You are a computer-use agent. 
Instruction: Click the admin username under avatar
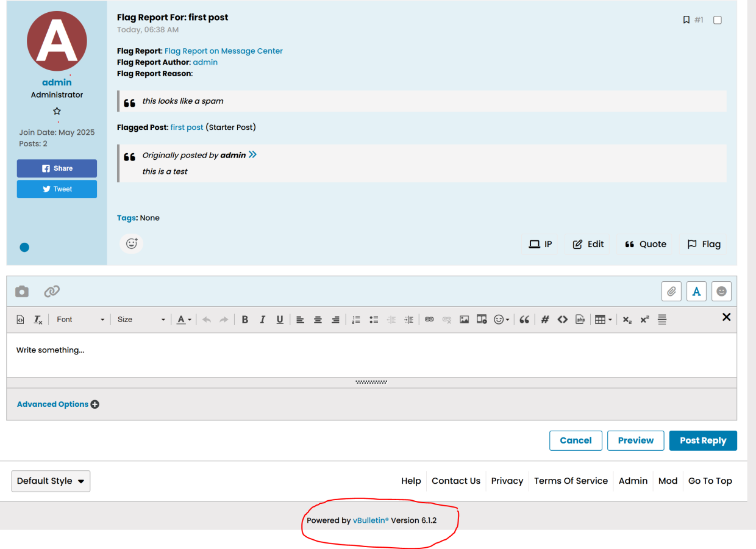coord(57,82)
